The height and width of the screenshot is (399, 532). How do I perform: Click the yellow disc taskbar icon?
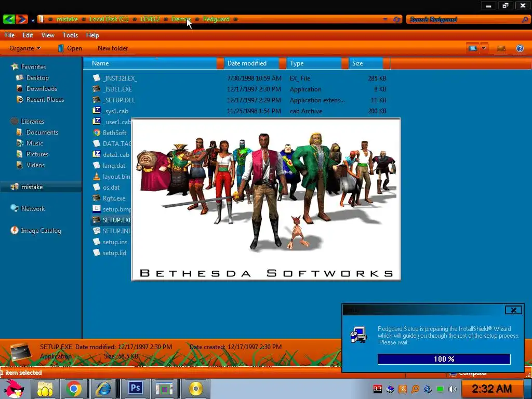click(196, 389)
